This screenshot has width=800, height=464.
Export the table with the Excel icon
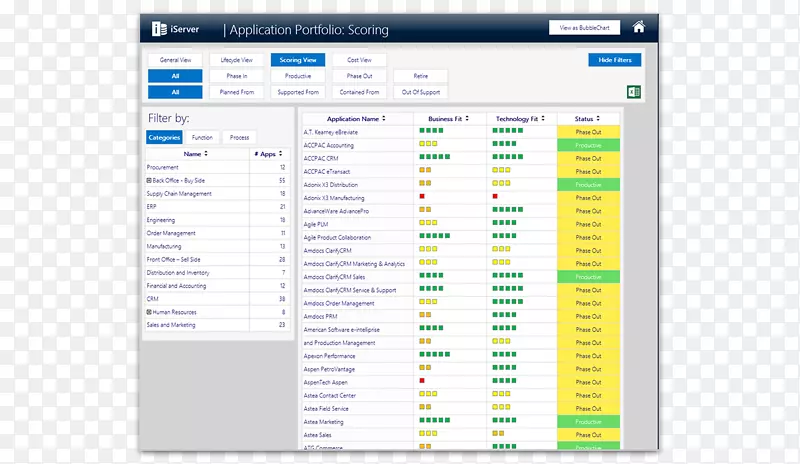(633, 92)
